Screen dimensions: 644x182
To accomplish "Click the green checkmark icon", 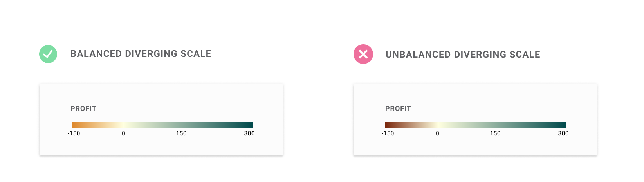I will point(48,54).
